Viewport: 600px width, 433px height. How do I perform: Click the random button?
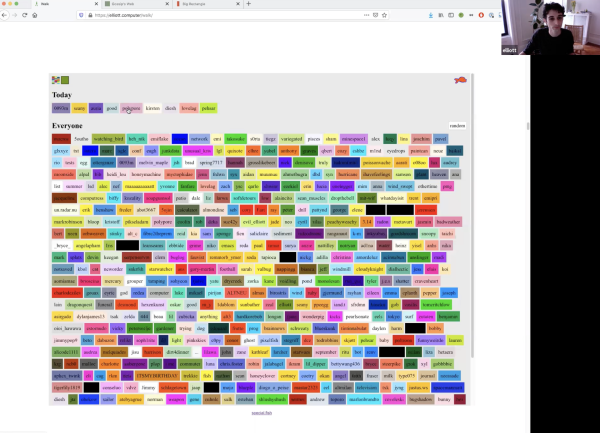point(457,126)
